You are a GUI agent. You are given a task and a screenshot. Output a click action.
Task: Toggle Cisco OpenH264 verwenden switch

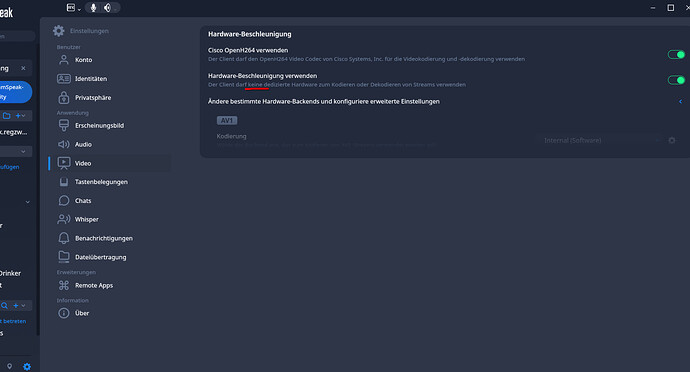tap(676, 55)
